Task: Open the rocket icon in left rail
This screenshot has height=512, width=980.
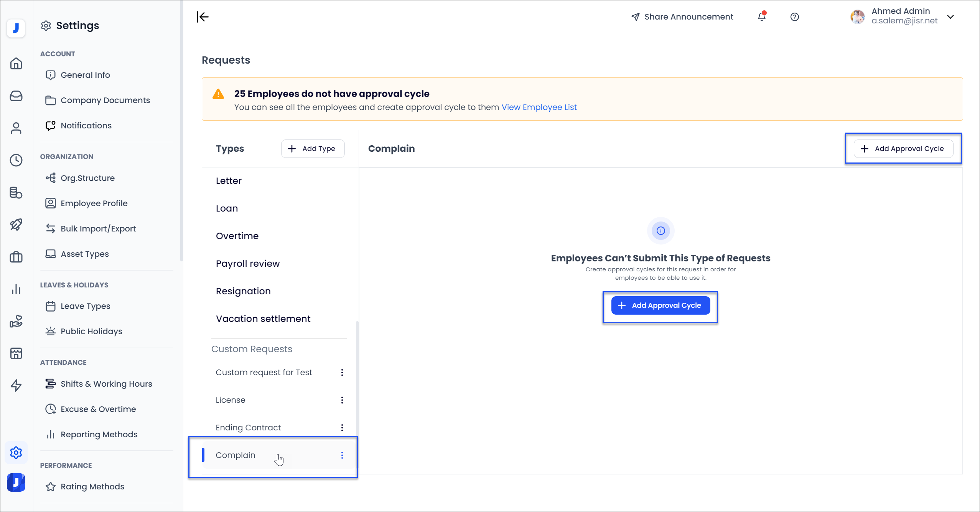Action: 16,225
